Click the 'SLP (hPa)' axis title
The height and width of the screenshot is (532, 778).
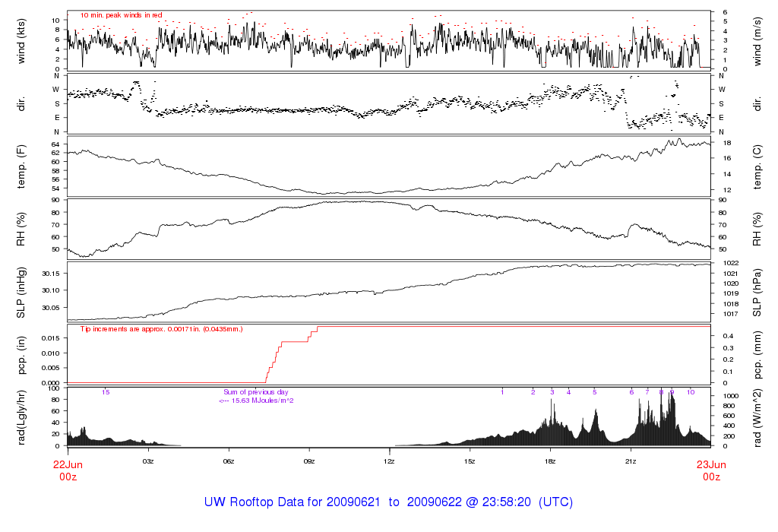(757, 293)
